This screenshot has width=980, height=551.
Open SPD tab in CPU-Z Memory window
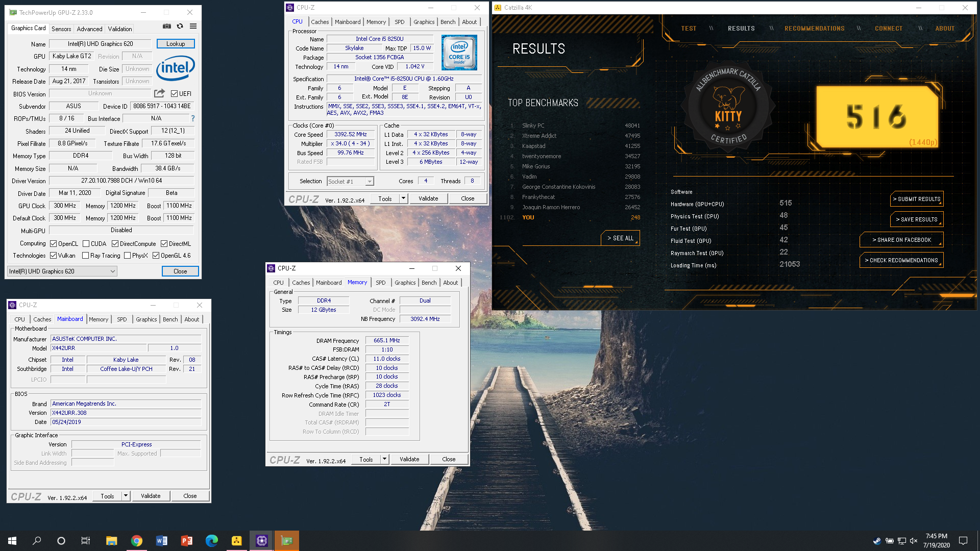coord(381,283)
